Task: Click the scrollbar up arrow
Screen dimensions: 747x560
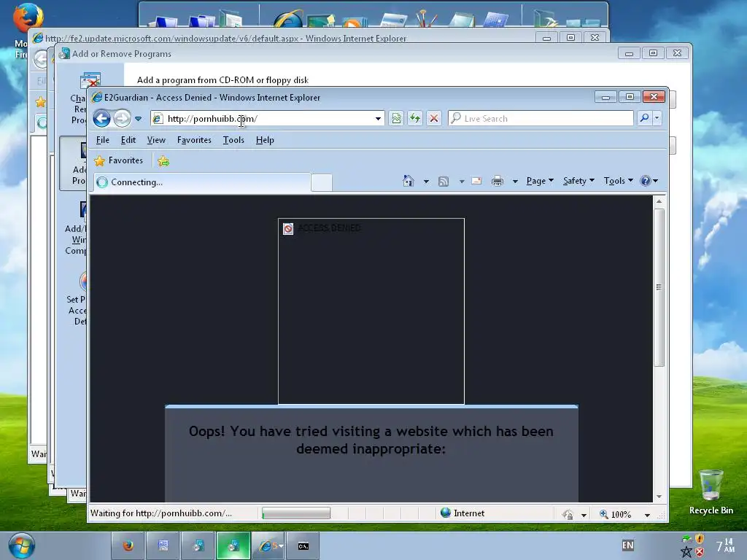Action: click(659, 201)
